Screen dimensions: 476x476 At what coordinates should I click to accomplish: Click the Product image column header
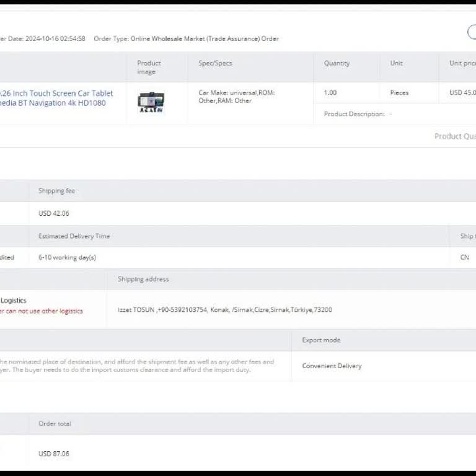tap(149, 67)
